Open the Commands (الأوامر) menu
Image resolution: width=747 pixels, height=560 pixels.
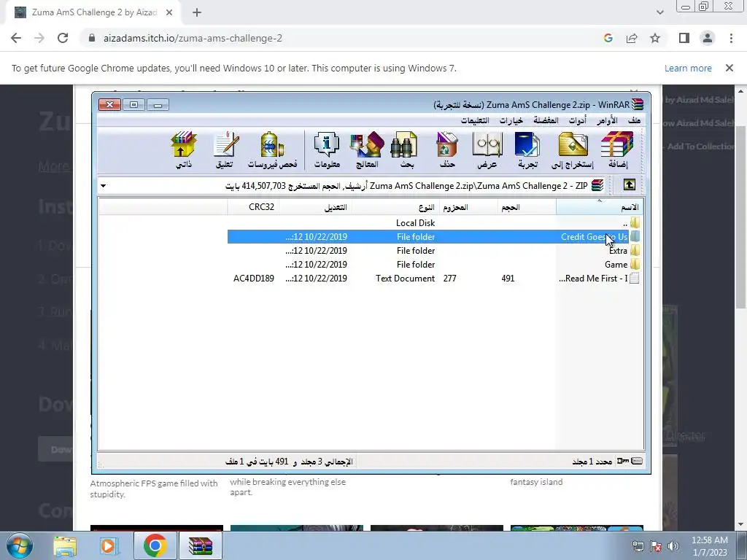(608, 120)
